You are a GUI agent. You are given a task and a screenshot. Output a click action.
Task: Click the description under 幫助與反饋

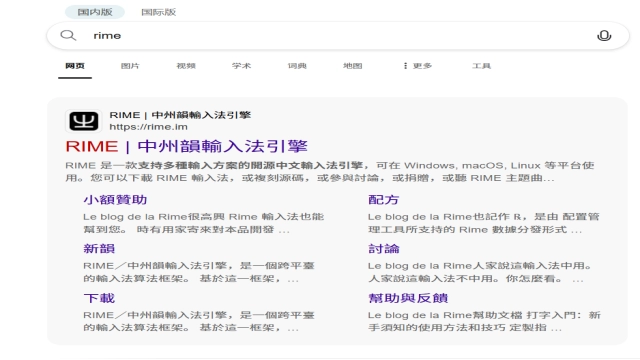click(x=484, y=321)
